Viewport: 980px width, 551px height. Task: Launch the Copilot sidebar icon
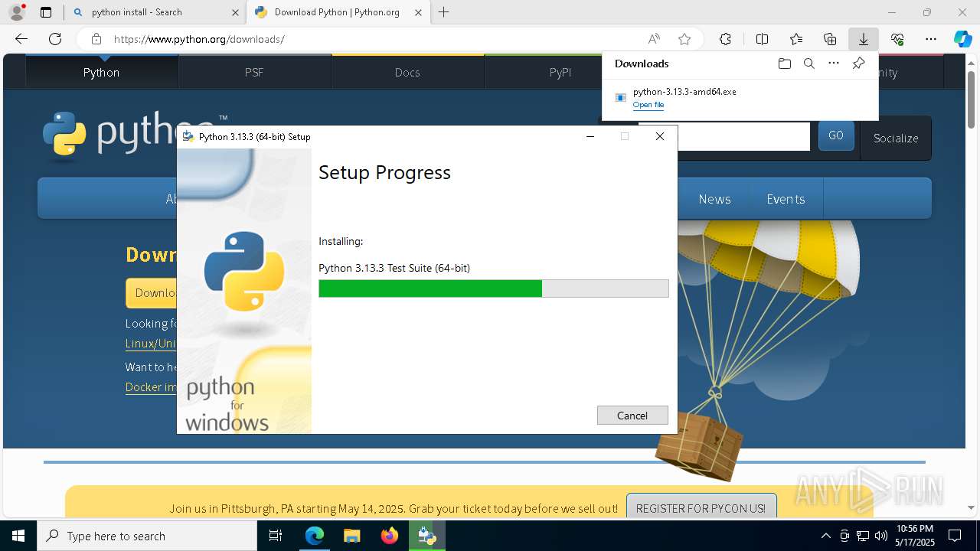(x=962, y=39)
